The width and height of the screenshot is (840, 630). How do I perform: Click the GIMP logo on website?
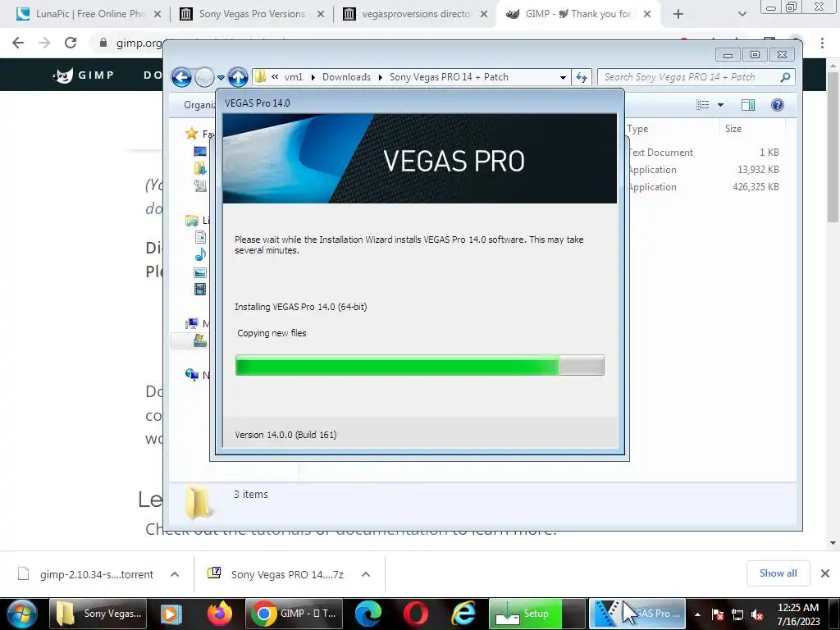point(84,75)
